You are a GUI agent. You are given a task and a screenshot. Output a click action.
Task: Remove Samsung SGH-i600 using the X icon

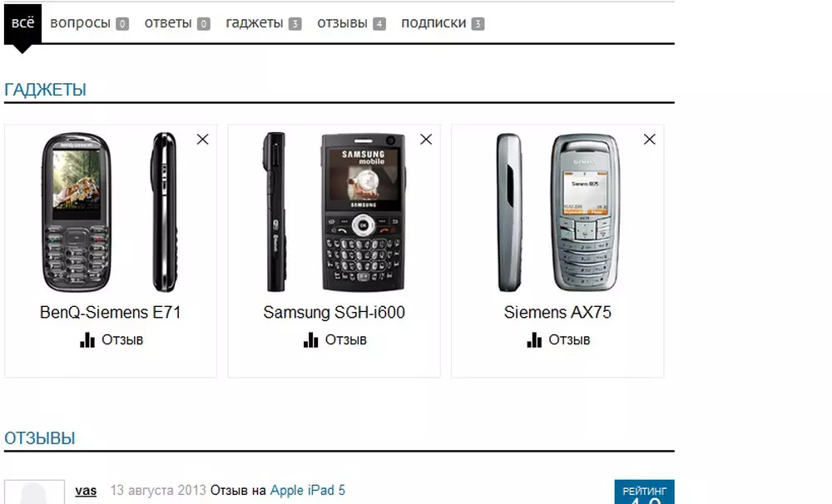click(x=425, y=139)
